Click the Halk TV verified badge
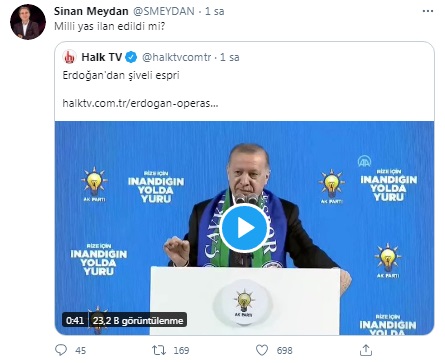The image size is (445, 363). (x=131, y=57)
